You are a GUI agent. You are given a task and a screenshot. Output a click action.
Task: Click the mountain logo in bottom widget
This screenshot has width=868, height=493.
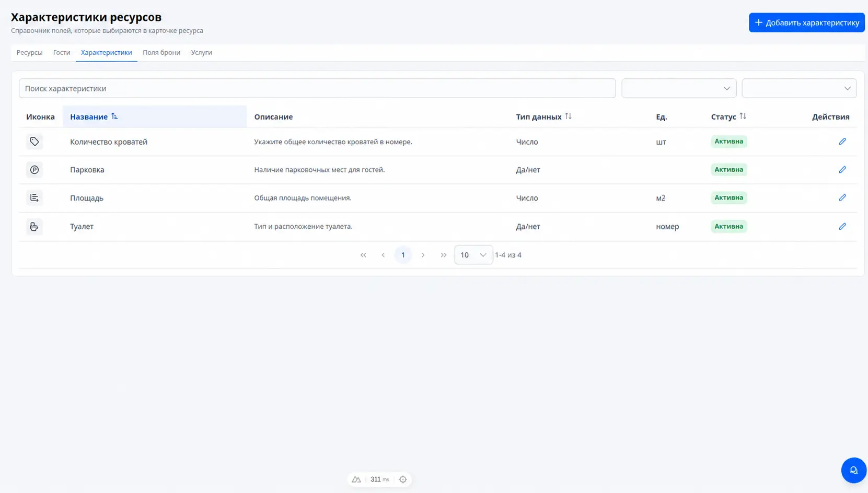tap(356, 479)
